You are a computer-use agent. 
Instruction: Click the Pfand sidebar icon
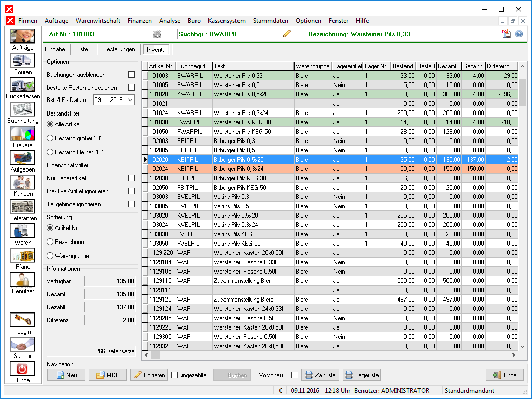[22, 255]
